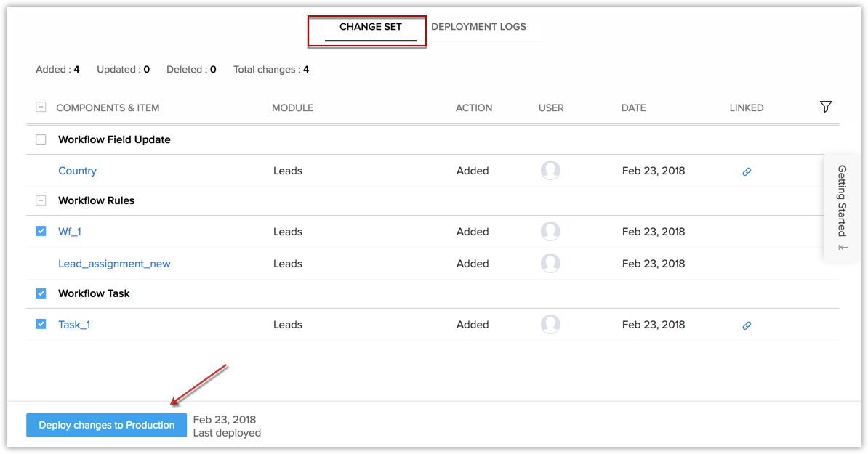Click Deploy changes to Production button

click(x=106, y=425)
